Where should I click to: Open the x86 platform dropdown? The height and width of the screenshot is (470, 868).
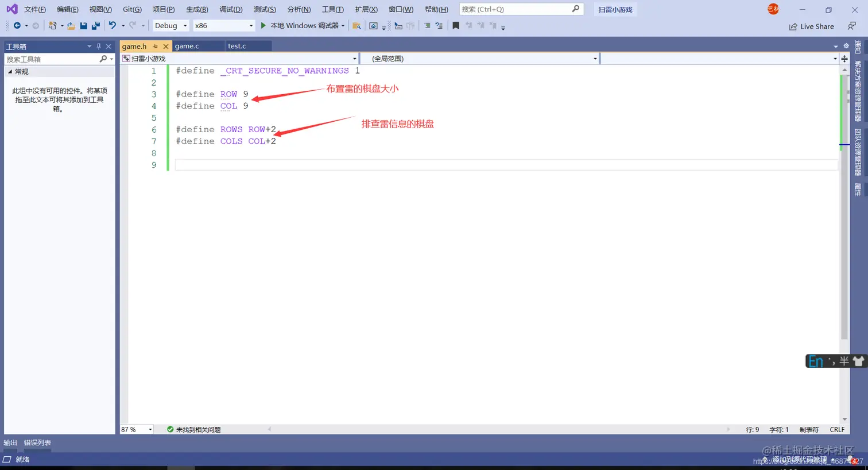coord(223,25)
